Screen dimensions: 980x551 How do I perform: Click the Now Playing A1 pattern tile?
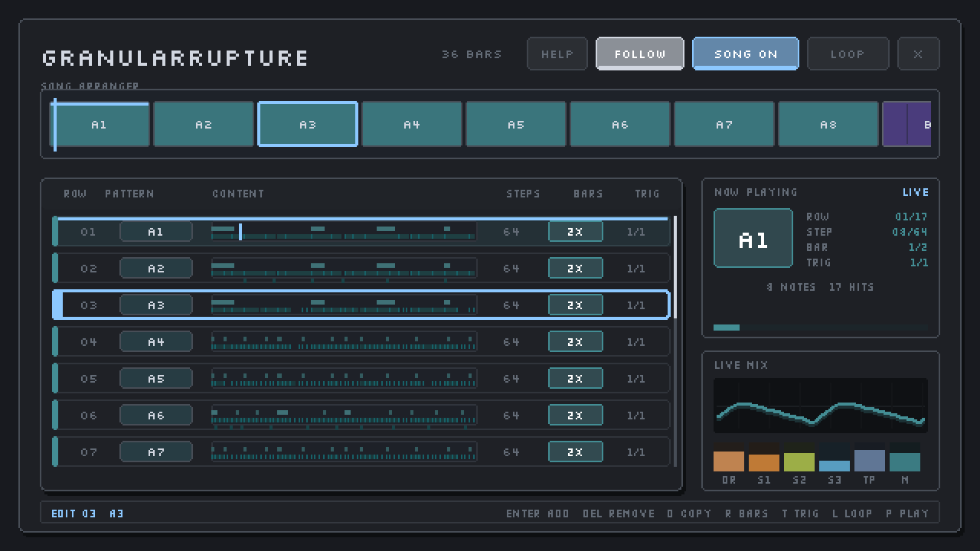coord(753,238)
